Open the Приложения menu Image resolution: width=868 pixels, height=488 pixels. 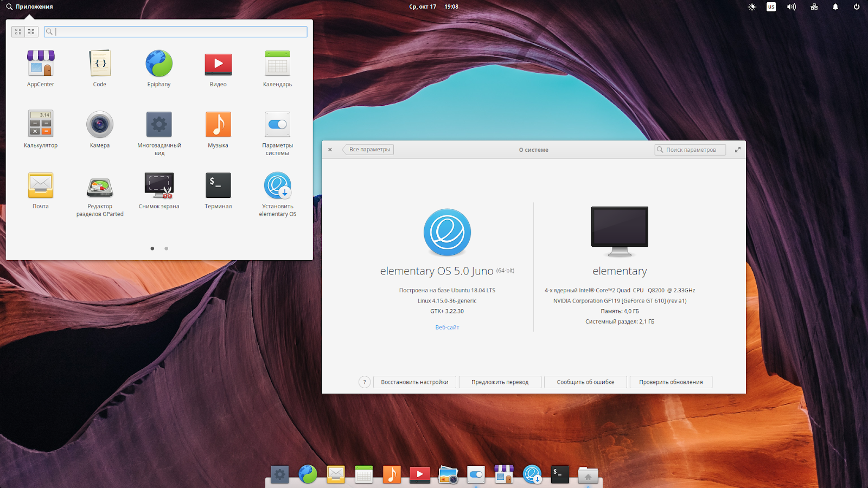(30, 6)
